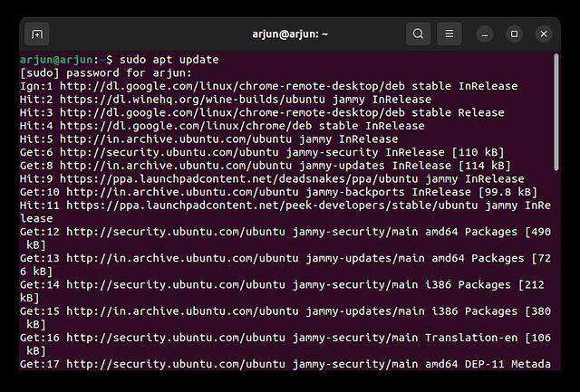Open the deadsnakes PPA launchpad URL

[207, 179]
